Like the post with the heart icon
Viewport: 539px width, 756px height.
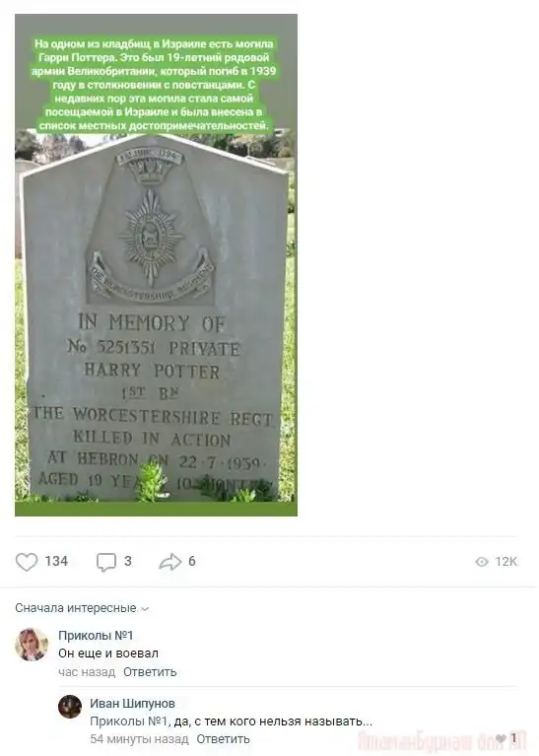(27, 562)
